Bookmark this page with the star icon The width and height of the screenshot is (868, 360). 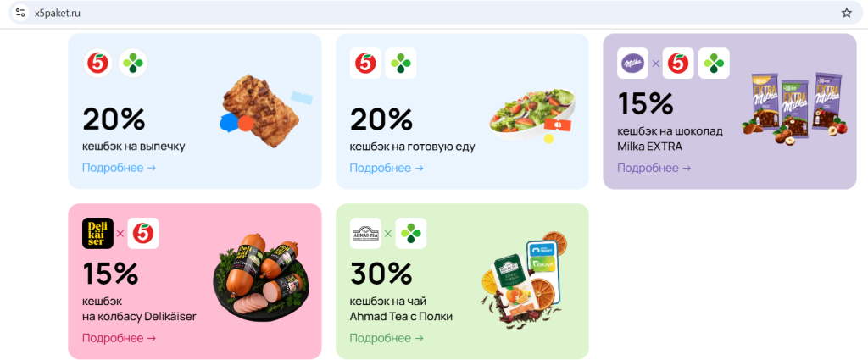click(x=847, y=13)
